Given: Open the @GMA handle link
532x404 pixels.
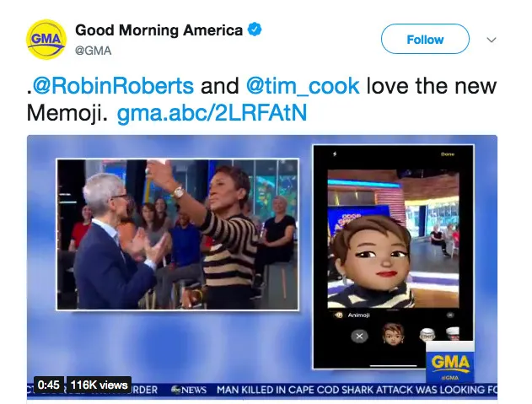Looking at the screenshot, I should click(93, 51).
